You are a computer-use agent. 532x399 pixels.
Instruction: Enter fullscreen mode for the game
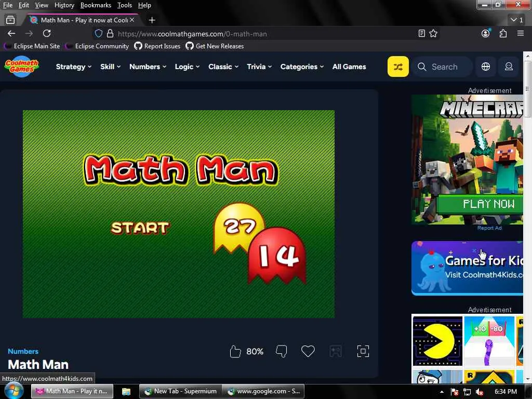[363, 351]
